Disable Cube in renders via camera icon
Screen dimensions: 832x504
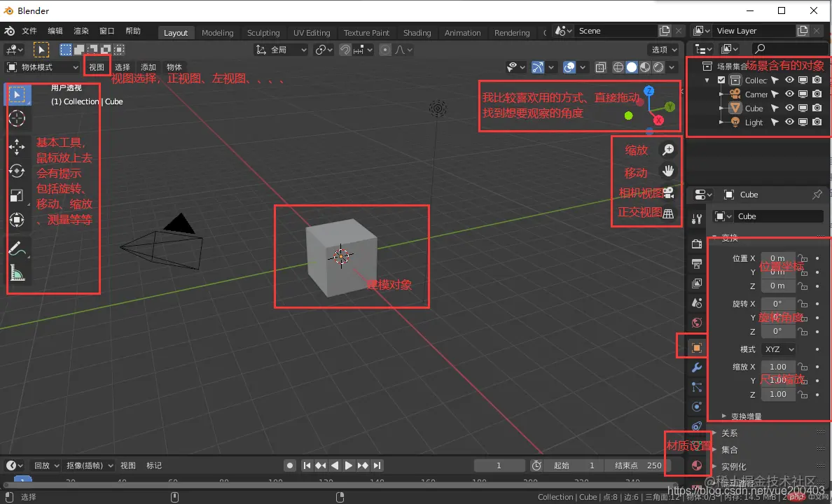(x=817, y=108)
